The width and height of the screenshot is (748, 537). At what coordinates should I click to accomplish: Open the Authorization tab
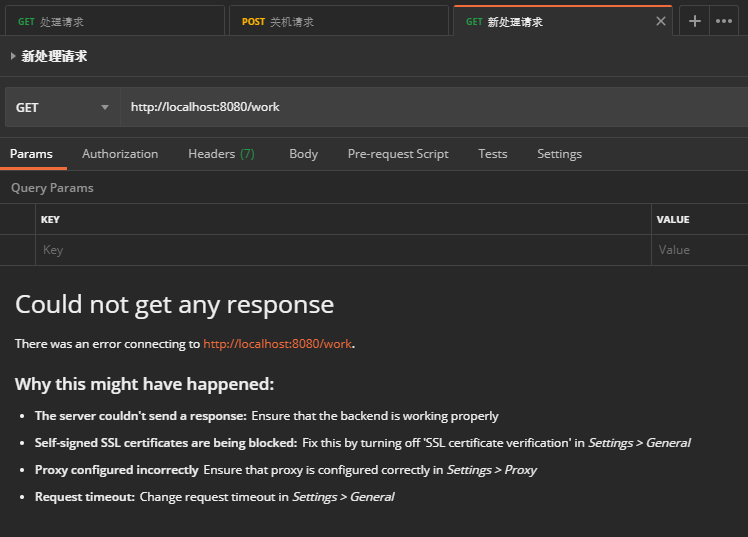pos(120,154)
